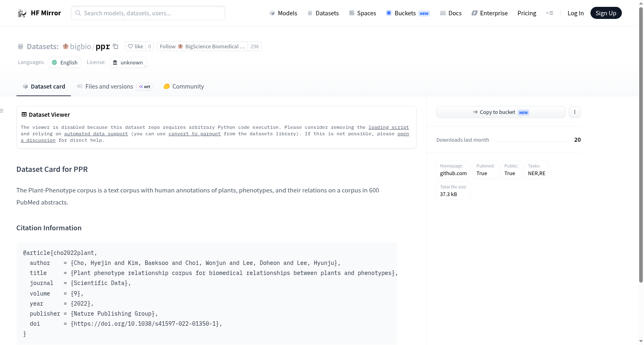The image size is (644, 345).
Task: Open the Pricing page
Action: (527, 13)
